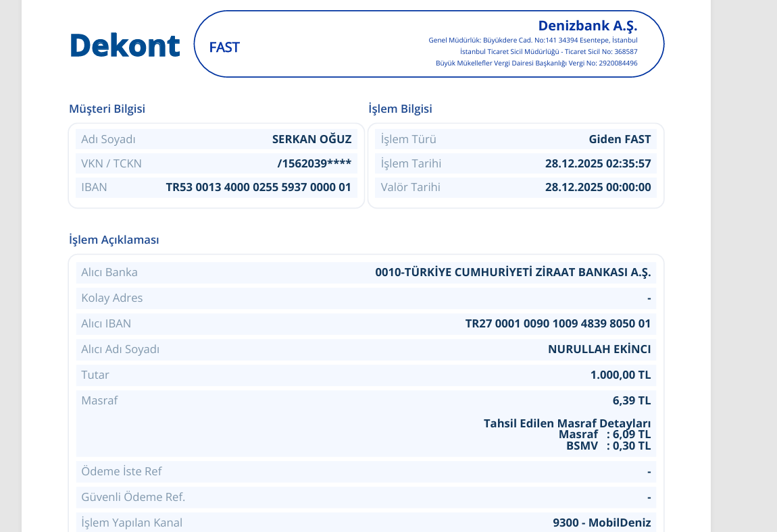Click the Adı Soyadı field label
This screenshot has height=532, width=777.
point(108,139)
